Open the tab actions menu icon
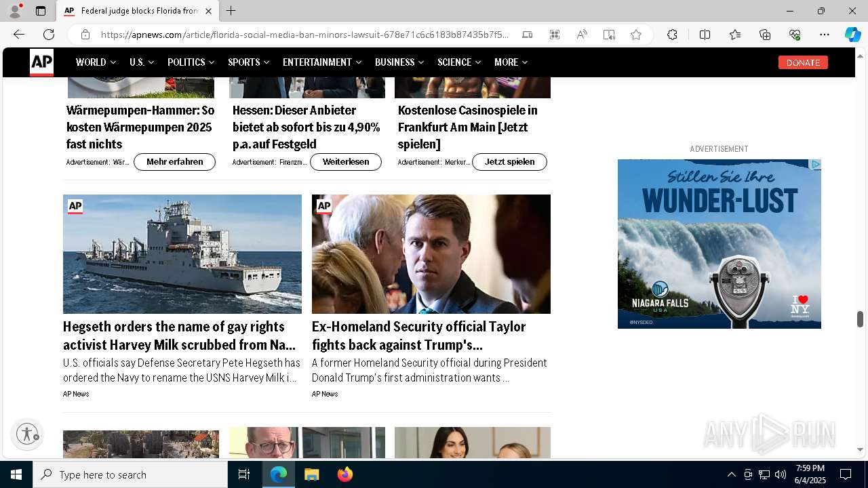Screen dimensions: 868x488 tap(41, 11)
